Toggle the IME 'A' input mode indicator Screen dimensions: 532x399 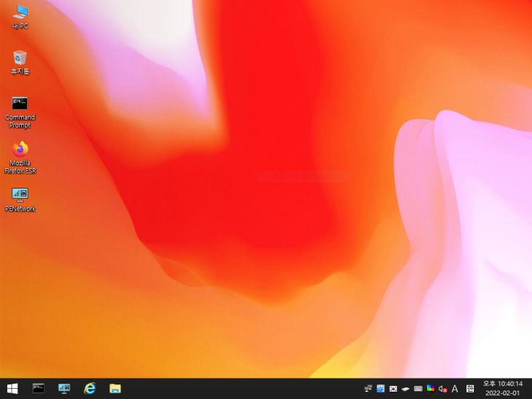(x=455, y=389)
